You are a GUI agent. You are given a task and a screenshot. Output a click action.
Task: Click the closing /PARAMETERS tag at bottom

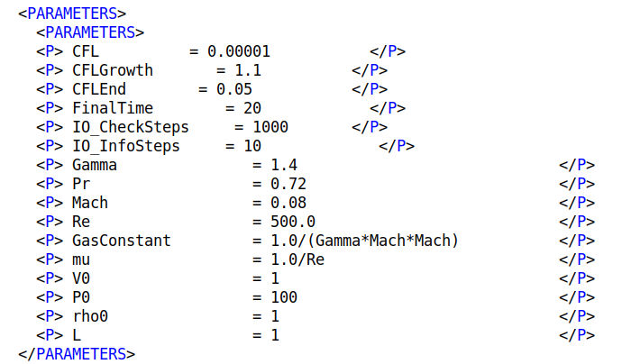[x=77, y=354]
